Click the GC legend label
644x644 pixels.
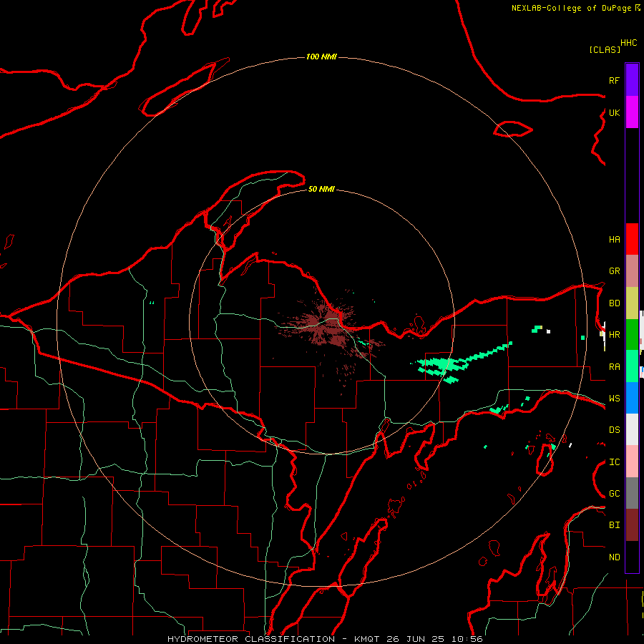coord(614,494)
